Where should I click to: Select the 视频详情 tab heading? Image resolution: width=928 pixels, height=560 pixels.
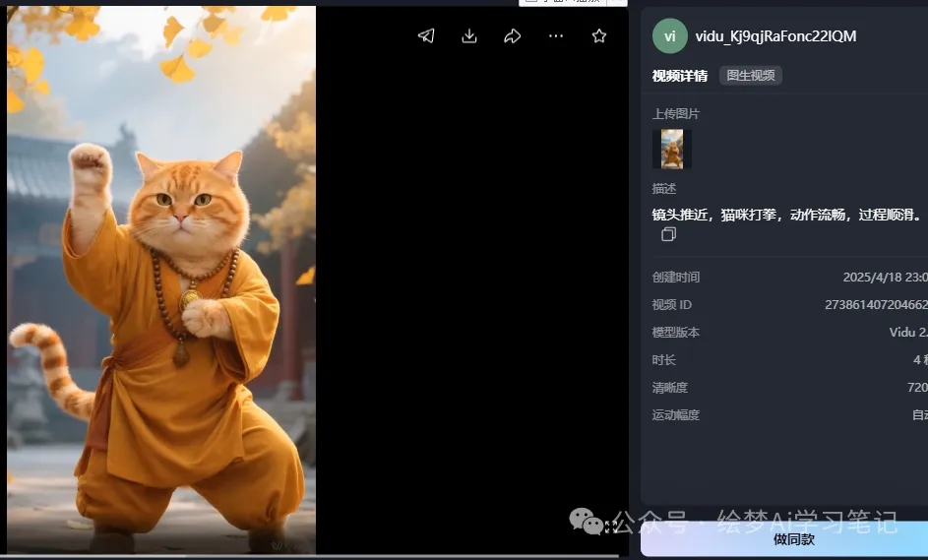pyautogui.click(x=680, y=76)
